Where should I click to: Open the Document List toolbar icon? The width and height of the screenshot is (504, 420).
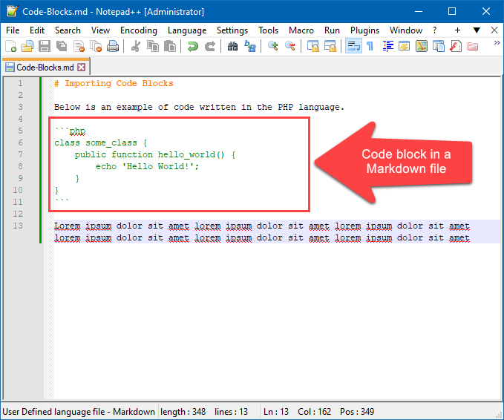point(439,46)
